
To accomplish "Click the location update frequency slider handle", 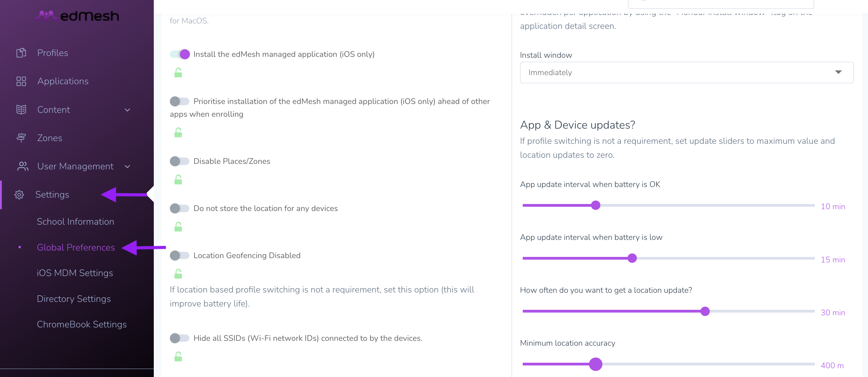I will [x=705, y=311].
